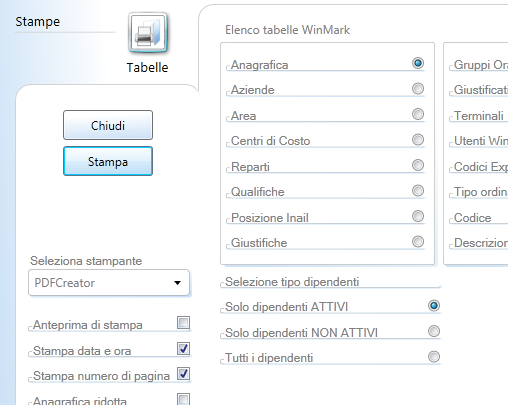Choose the Area table radio button

click(x=418, y=114)
